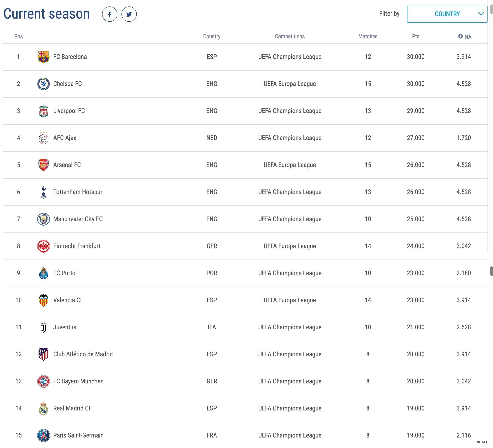The image size is (493, 448).
Task: Select the Juventus name
Action: tap(65, 327)
